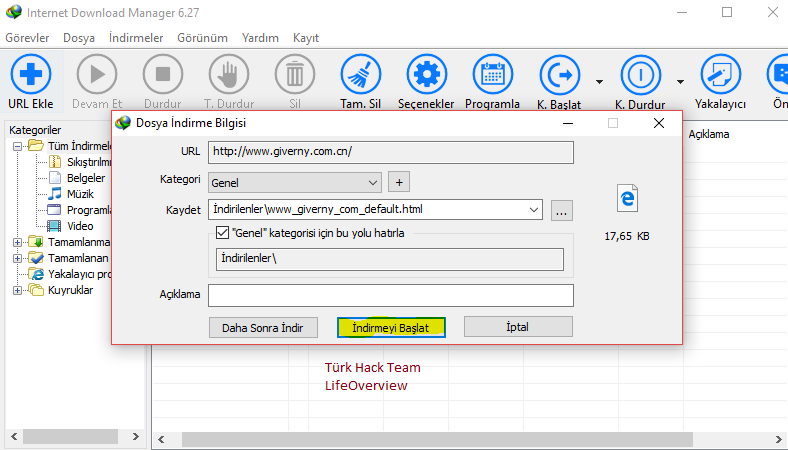Select the Programlar category
Screen dimensions: 788x450
pos(88,210)
